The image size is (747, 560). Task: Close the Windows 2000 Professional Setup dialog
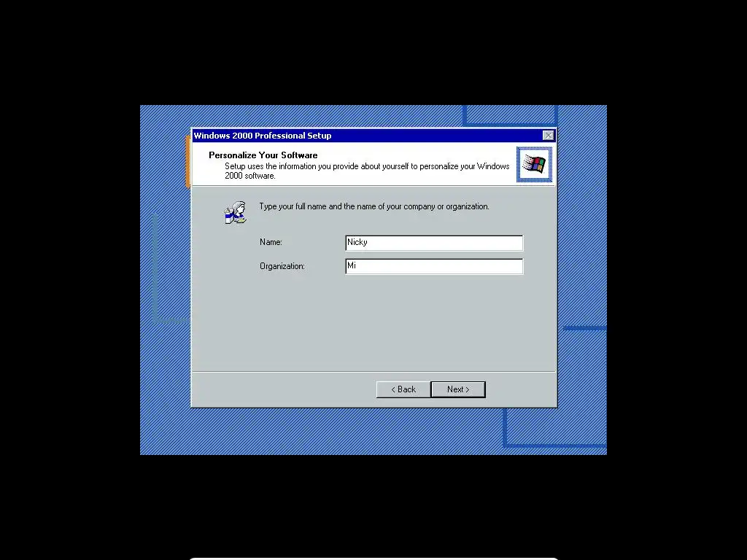pos(549,135)
